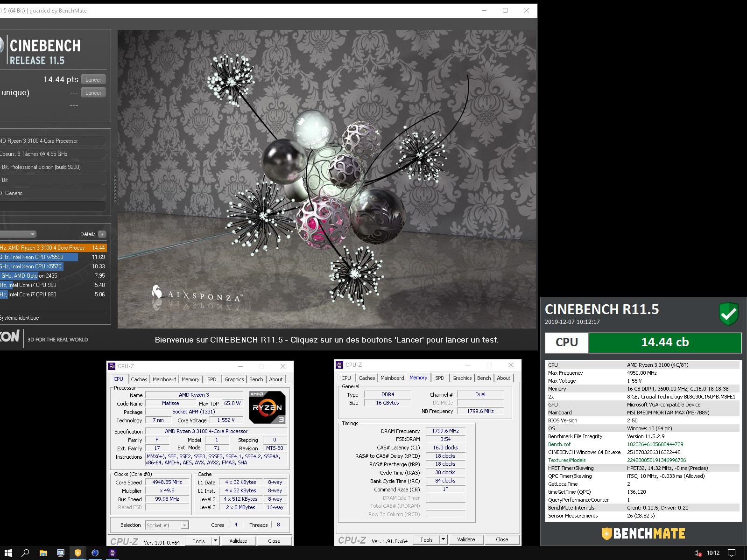Click the Max Frequency 4950.00 MHz value
Viewport: 747px width, 560px height.
coord(641,373)
